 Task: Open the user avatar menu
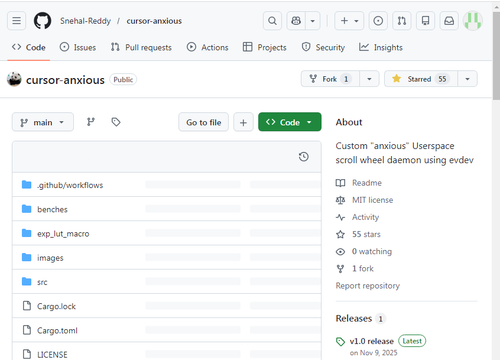(473, 21)
